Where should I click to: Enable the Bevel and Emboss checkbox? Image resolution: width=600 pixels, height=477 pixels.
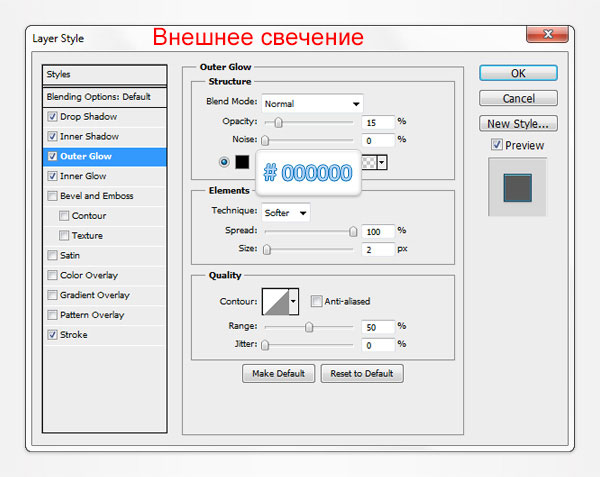(52, 196)
